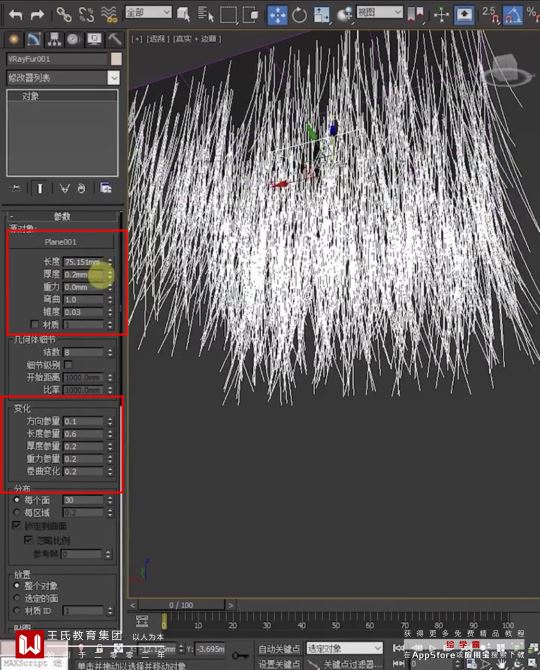Click the Set Keys key icon
This screenshot has height=670, width=540.
(x=241, y=655)
